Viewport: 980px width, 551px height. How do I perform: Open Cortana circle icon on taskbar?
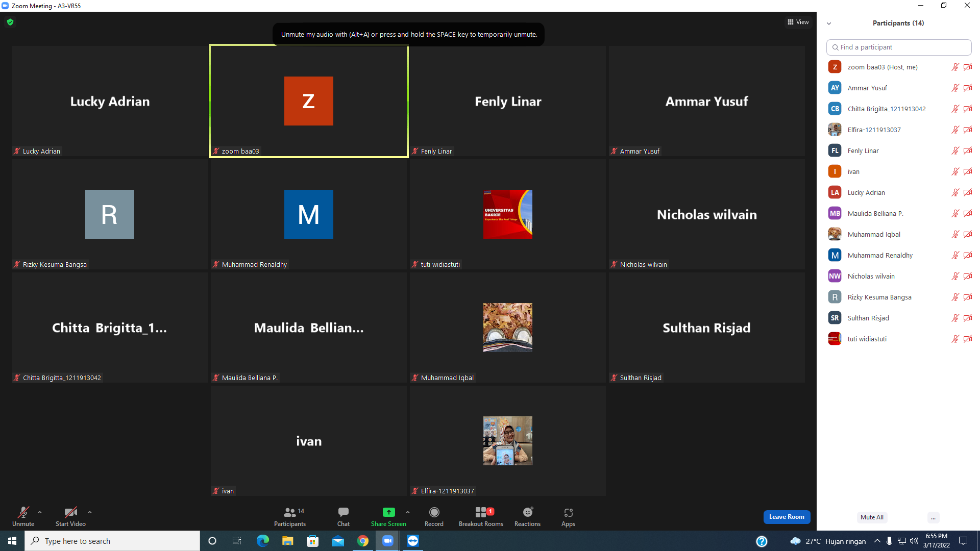(x=212, y=541)
